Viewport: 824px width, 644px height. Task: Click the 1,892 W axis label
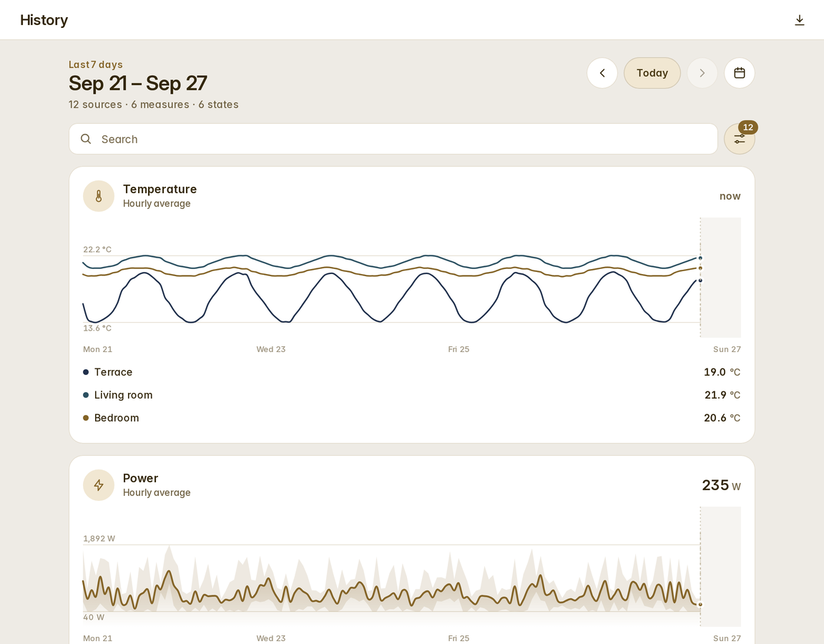click(99, 539)
